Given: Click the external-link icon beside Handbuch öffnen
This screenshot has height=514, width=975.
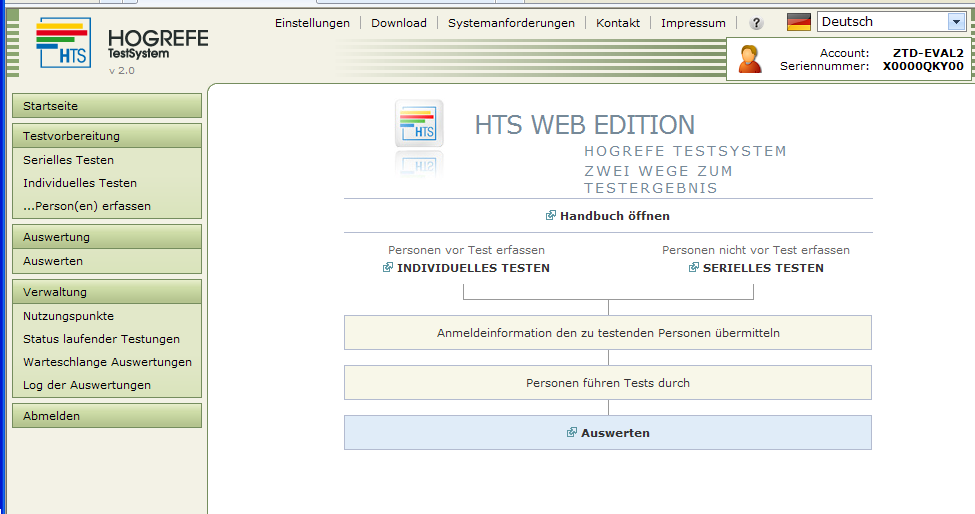Looking at the screenshot, I should (551, 215).
